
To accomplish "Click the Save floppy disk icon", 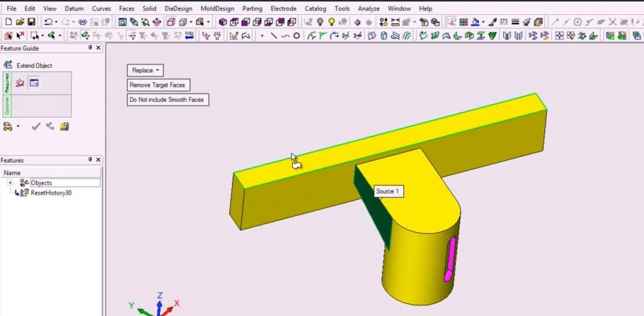I will point(32,22).
